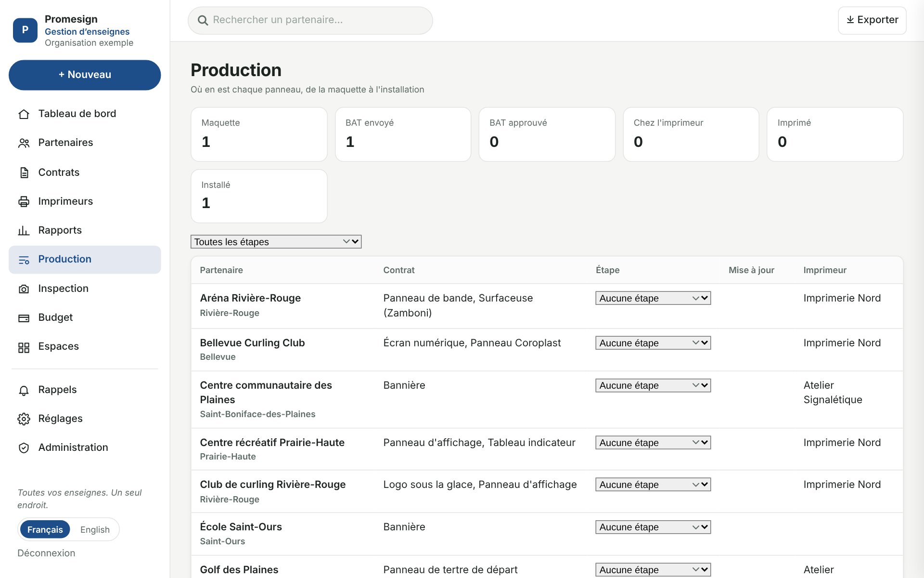Go to the Partenaires page

(85, 143)
